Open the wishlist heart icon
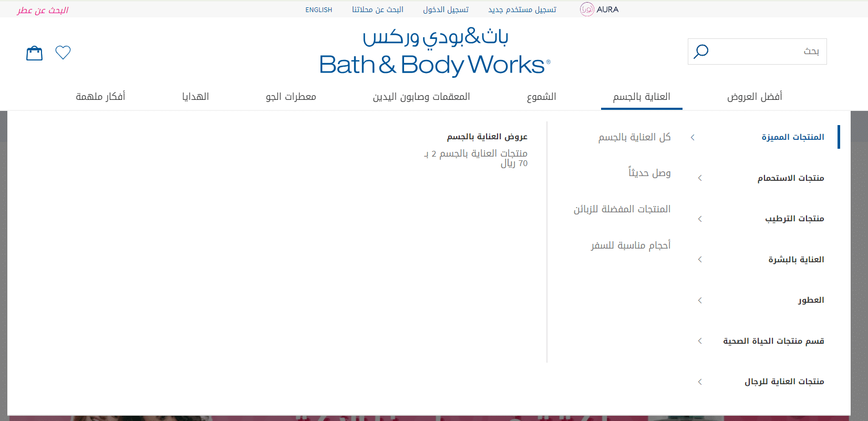The width and height of the screenshot is (868, 421). pyautogui.click(x=63, y=53)
